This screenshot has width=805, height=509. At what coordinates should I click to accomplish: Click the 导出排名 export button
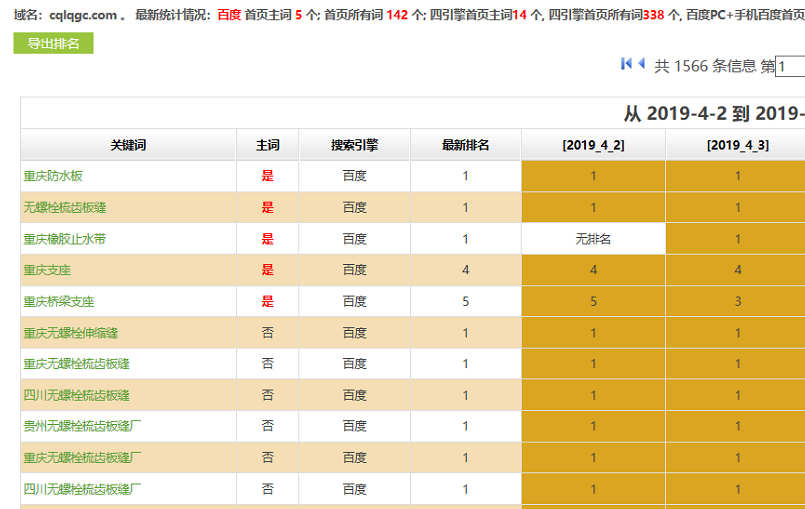tap(53, 44)
